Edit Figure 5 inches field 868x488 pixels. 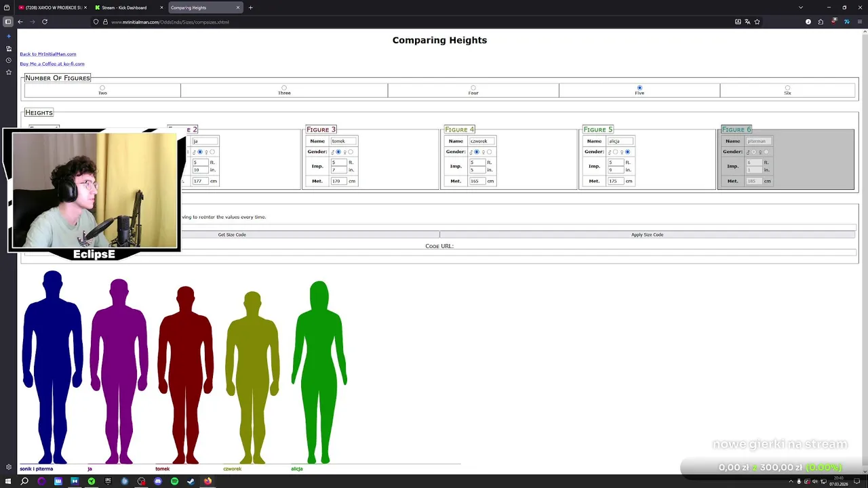tap(615, 170)
